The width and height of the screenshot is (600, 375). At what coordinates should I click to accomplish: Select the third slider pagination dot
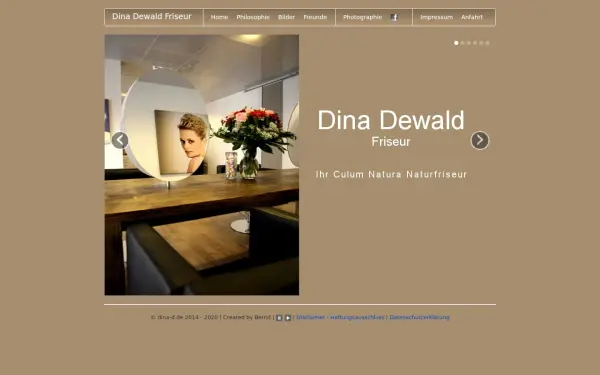click(x=468, y=43)
